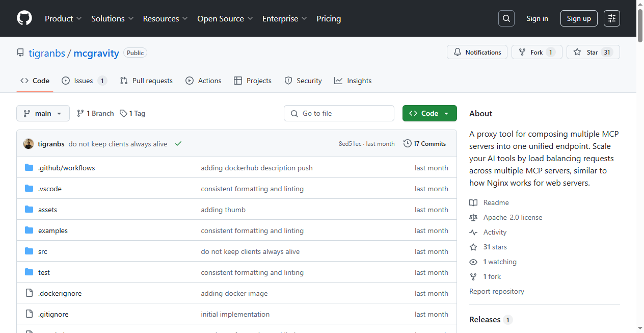The height and width of the screenshot is (333, 644).
Task: Click the folder icon for src
Action: tap(29, 251)
